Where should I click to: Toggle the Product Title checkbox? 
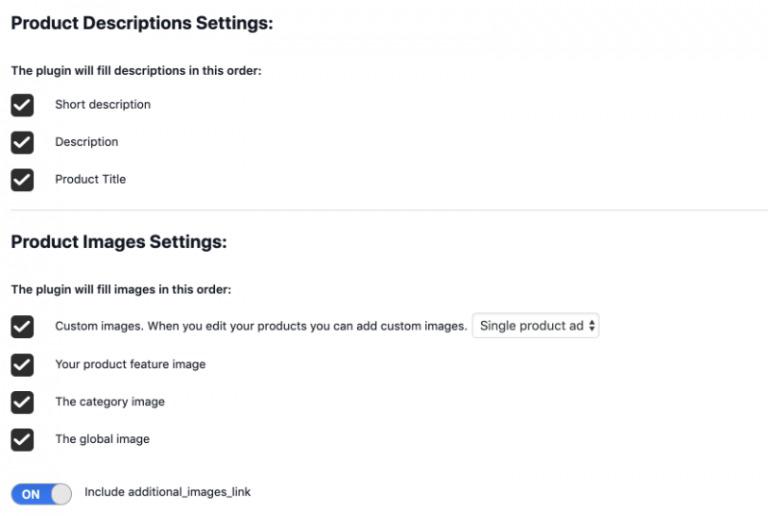[x=22, y=180]
